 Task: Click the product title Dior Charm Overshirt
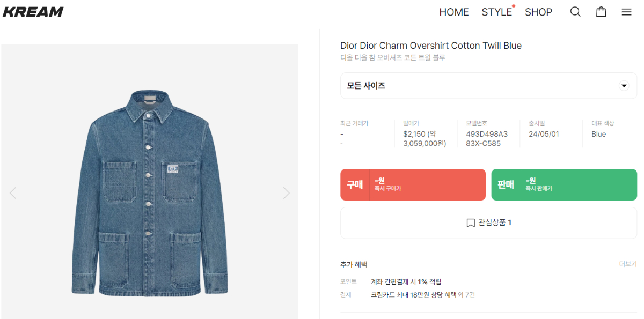(x=430, y=46)
